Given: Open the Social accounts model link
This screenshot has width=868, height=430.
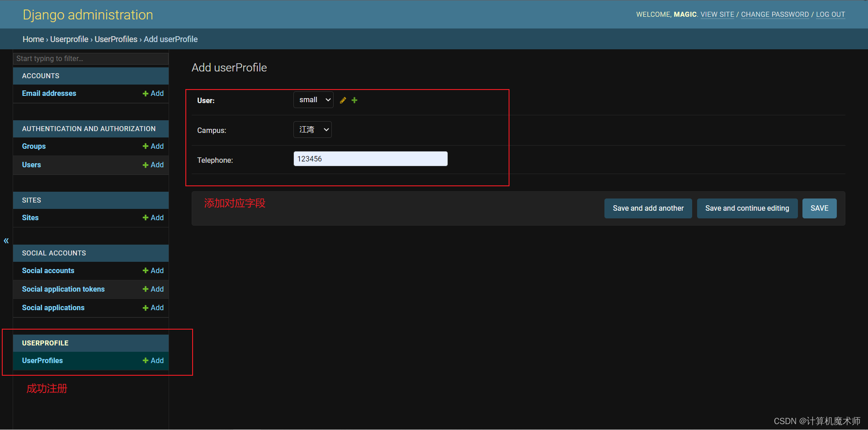Looking at the screenshot, I should [x=48, y=270].
